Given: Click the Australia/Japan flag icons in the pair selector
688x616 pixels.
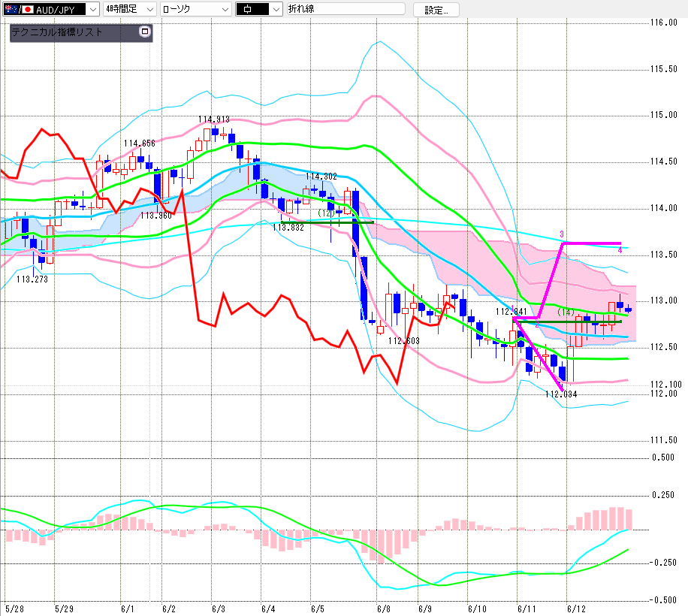Looking at the screenshot, I should [19, 9].
